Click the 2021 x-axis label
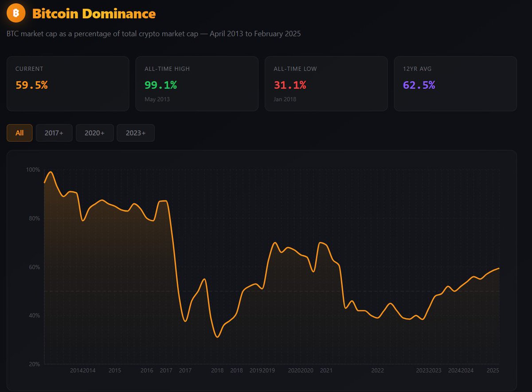 coord(326,370)
